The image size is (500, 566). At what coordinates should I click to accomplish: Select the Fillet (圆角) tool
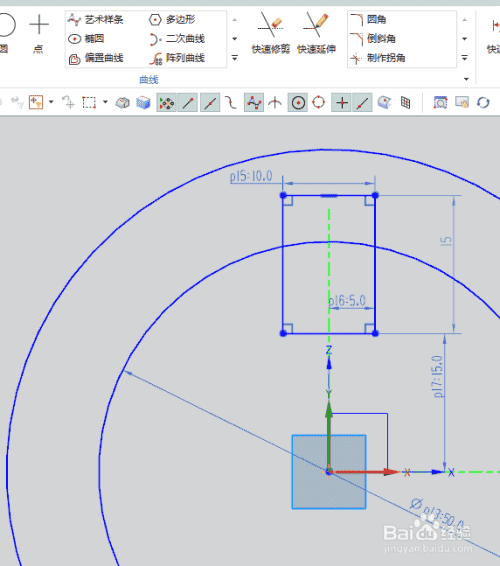368,19
